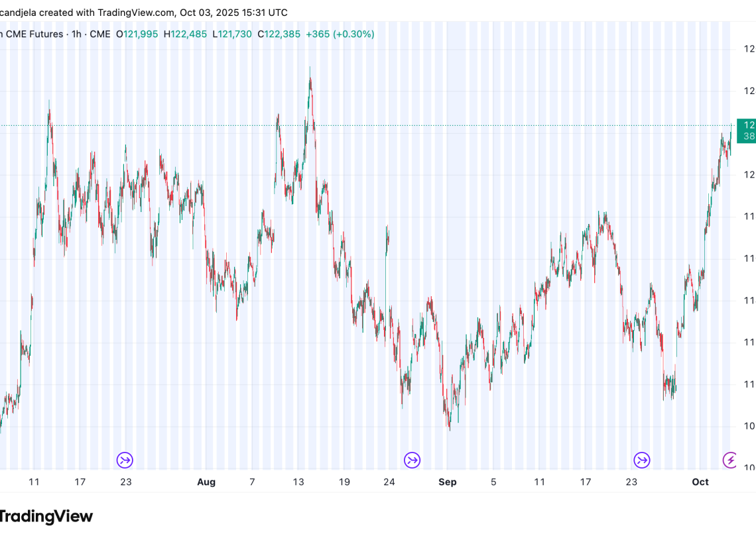
Task: Click the Aug label on time axis
Action: pyautogui.click(x=206, y=482)
